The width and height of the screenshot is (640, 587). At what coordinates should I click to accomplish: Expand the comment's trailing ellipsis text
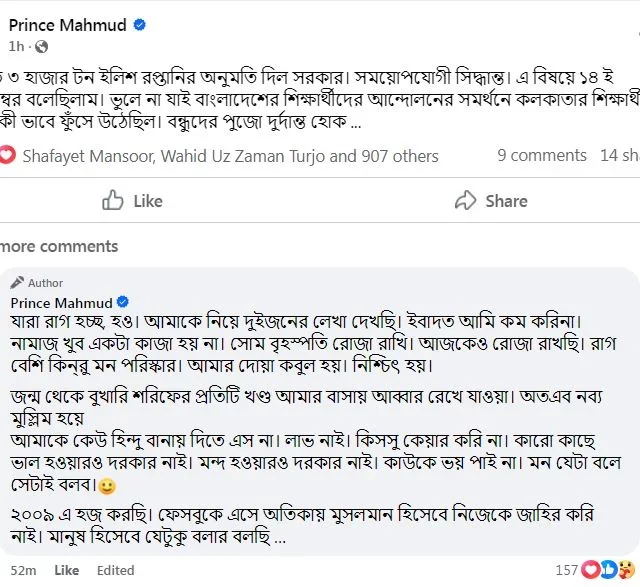point(280,538)
